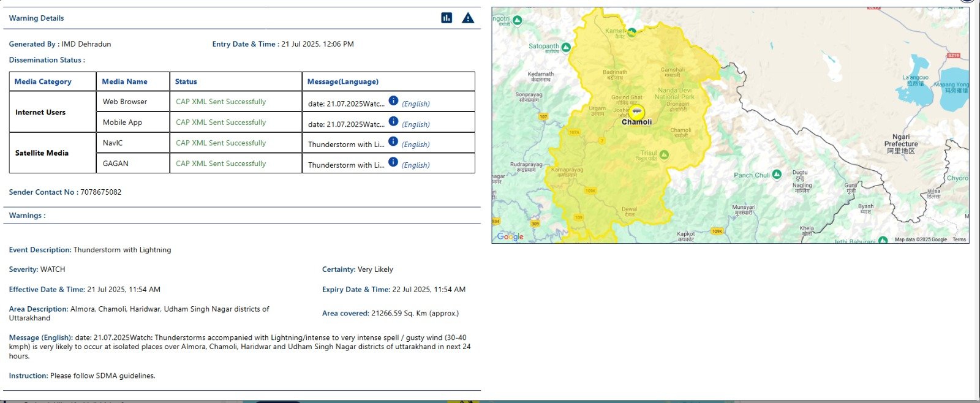
Task: Select the Trisul peak marker on map
Action: point(664,154)
